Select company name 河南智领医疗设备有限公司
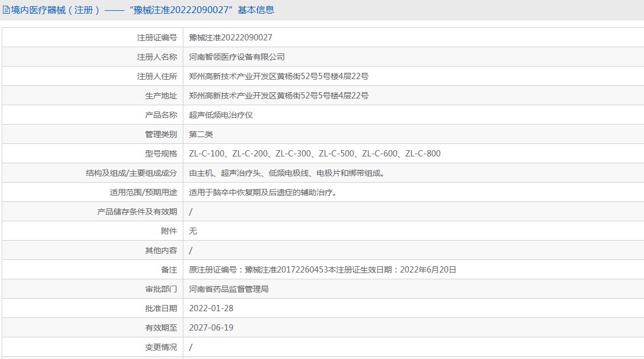 pos(237,57)
